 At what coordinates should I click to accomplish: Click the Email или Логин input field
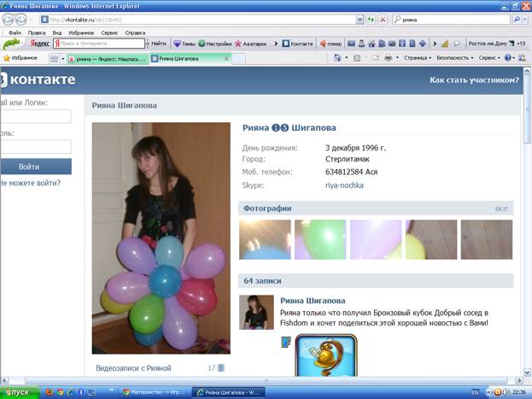[35, 116]
